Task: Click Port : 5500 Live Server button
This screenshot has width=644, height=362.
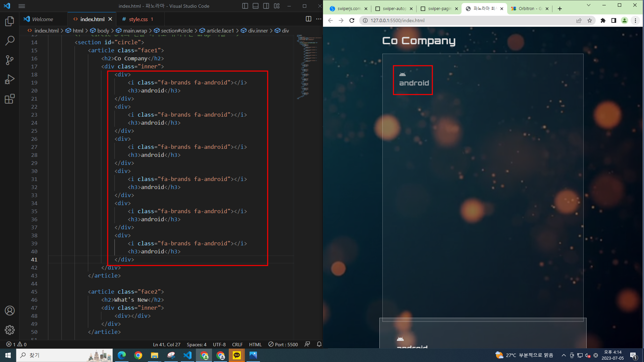Action: coord(283,344)
